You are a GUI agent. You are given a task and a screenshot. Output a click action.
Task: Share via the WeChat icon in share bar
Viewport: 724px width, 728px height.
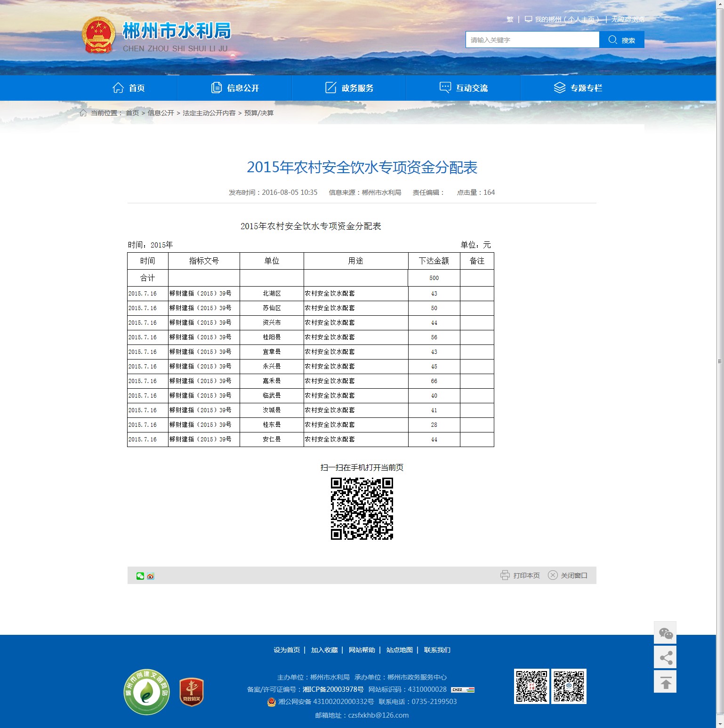pos(140,576)
